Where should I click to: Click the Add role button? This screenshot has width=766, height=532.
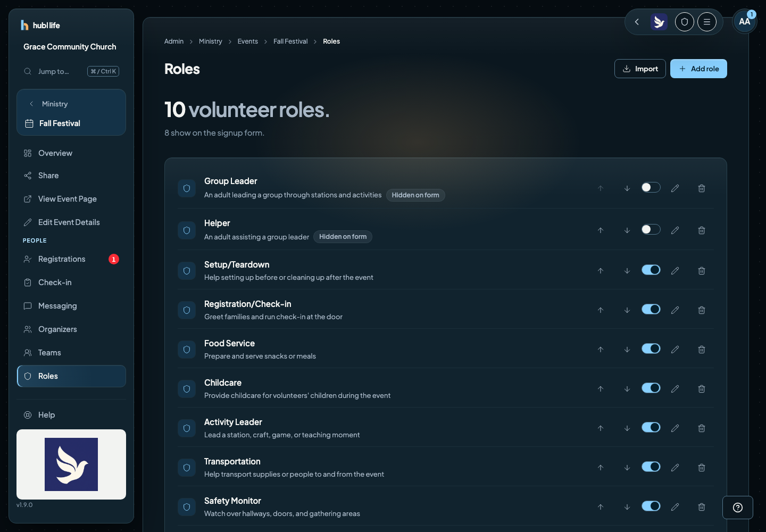(x=698, y=69)
